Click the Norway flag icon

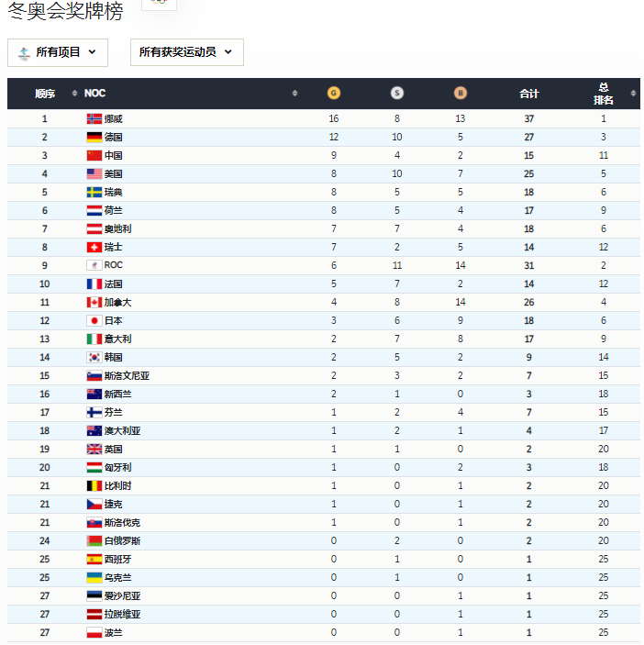[94, 119]
